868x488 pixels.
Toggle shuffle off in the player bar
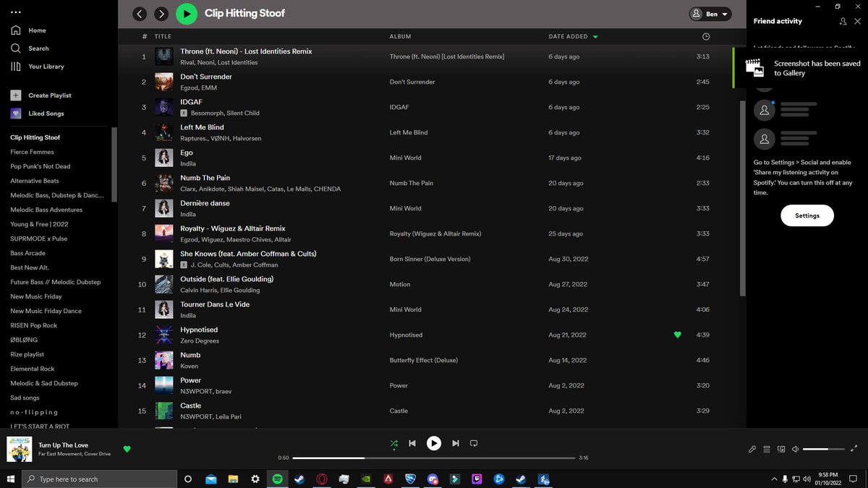pyautogui.click(x=393, y=443)
